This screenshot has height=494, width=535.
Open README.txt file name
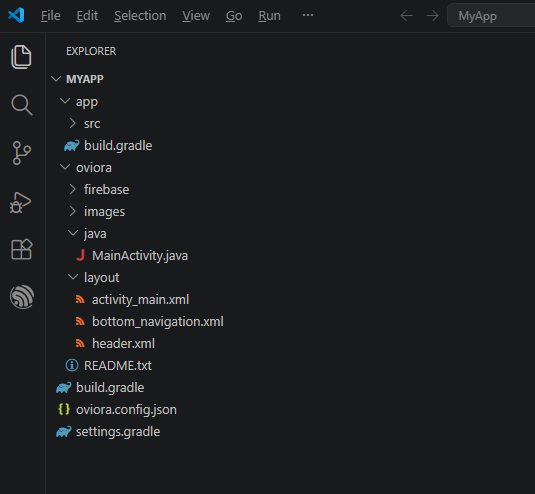(x=118, y=366)
